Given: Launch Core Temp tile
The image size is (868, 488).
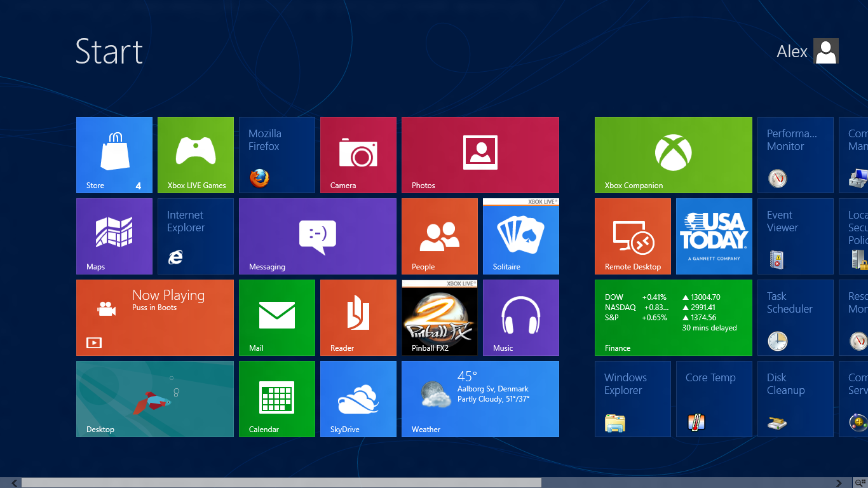Looking at the screenshot, I should pos(714,399).
